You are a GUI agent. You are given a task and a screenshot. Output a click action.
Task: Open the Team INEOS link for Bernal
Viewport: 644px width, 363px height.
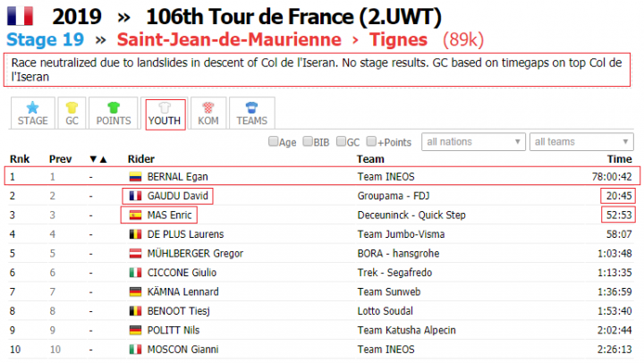386,177
